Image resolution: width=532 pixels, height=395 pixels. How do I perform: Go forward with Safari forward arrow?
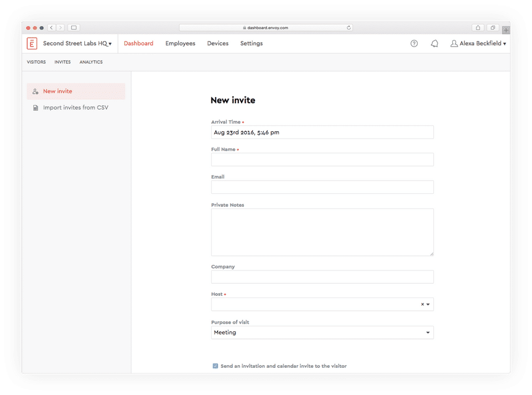click(60, 28)
